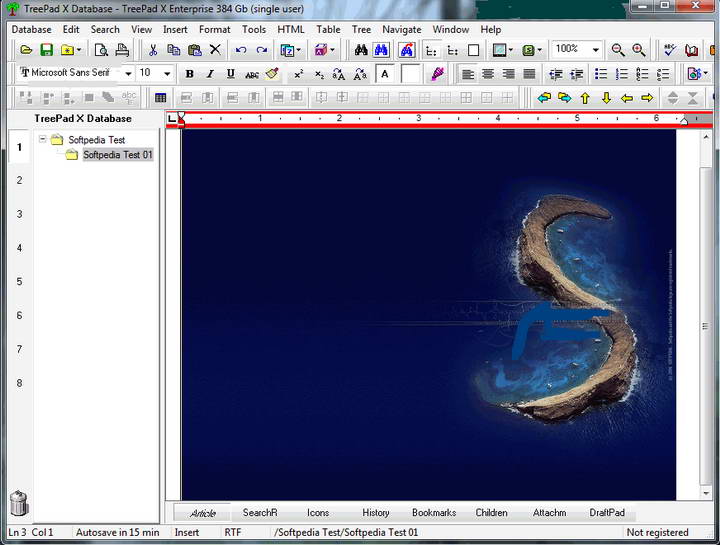The width and height of the screenshot is (720, 545).
Task: Insert a table using the table icon
Action: (x=160, y=98)
